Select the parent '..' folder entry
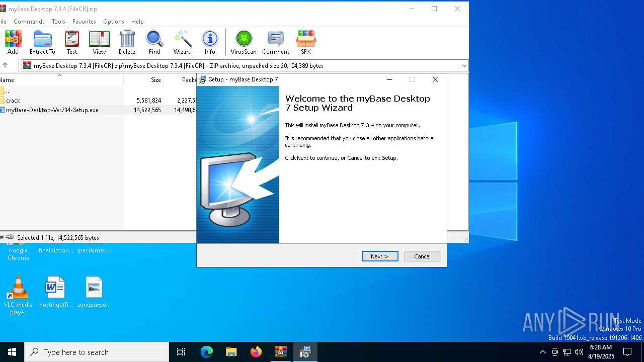Viewport: 644px width, 362px height. point(98,91)
